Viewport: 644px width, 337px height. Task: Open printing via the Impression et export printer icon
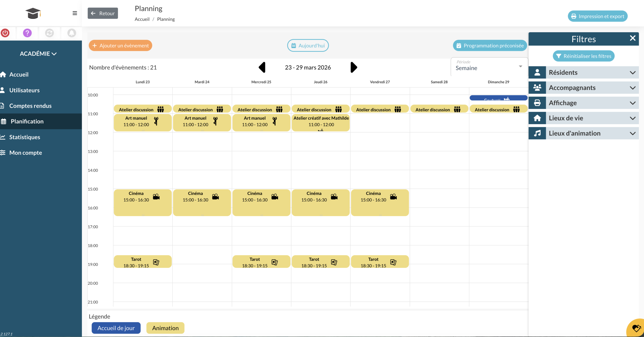(x=574, y=16)
